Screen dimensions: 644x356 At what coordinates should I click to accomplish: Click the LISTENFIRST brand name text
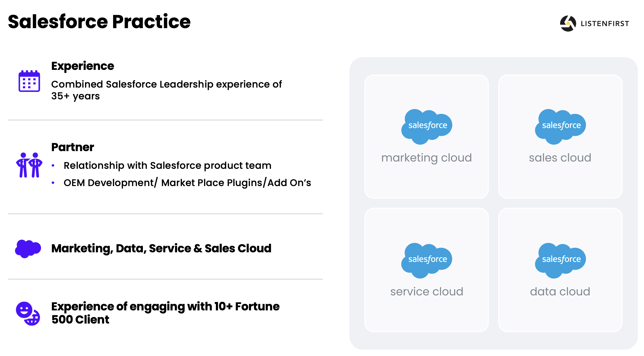click(605, 24)
